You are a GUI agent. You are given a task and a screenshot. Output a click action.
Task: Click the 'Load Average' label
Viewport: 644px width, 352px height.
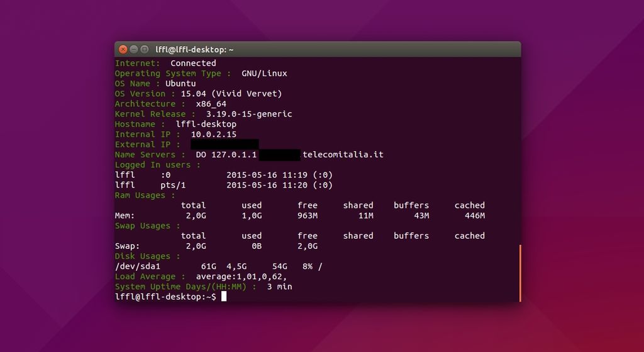pyautogui.click(x=150, y=276)
